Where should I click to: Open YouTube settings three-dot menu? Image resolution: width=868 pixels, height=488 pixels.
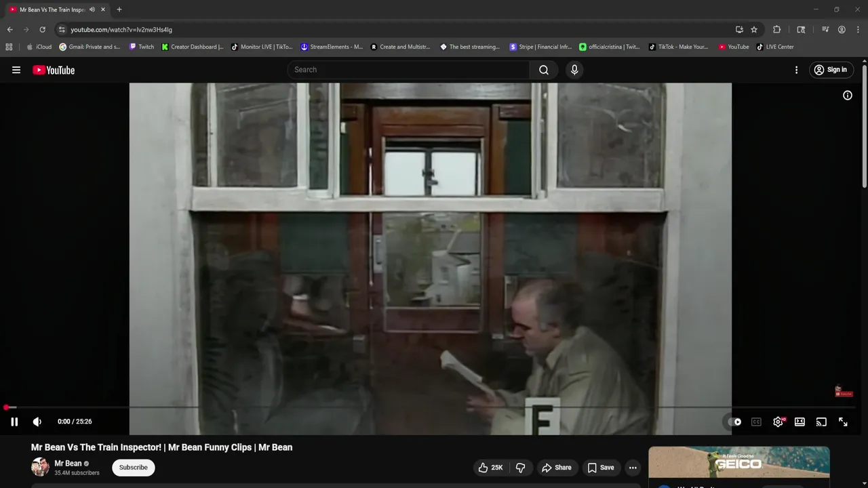(796, 70)
